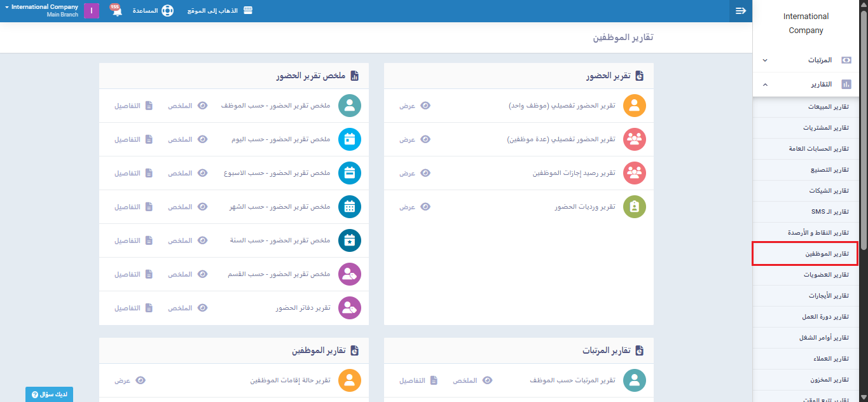Viewport: 868px width, 402px height.
Task: Toggle sidebar with the arrow menu icon
Action: point(740,11)
